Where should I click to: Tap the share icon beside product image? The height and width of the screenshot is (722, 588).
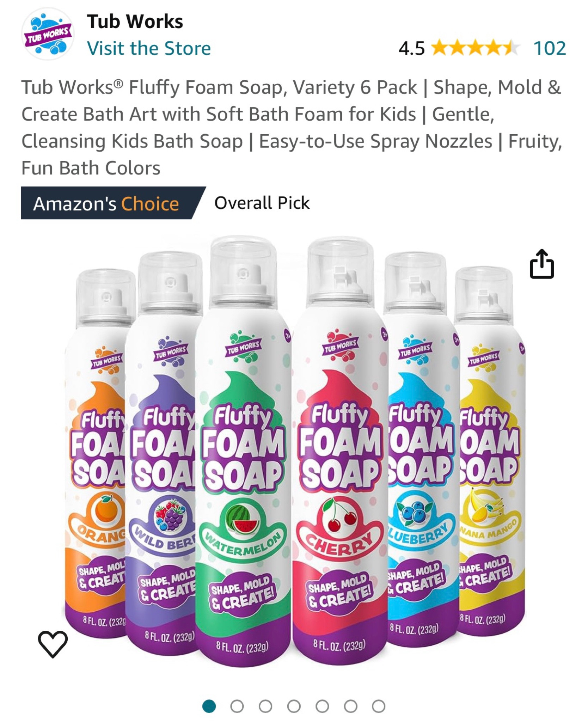[x=542, y=264]
